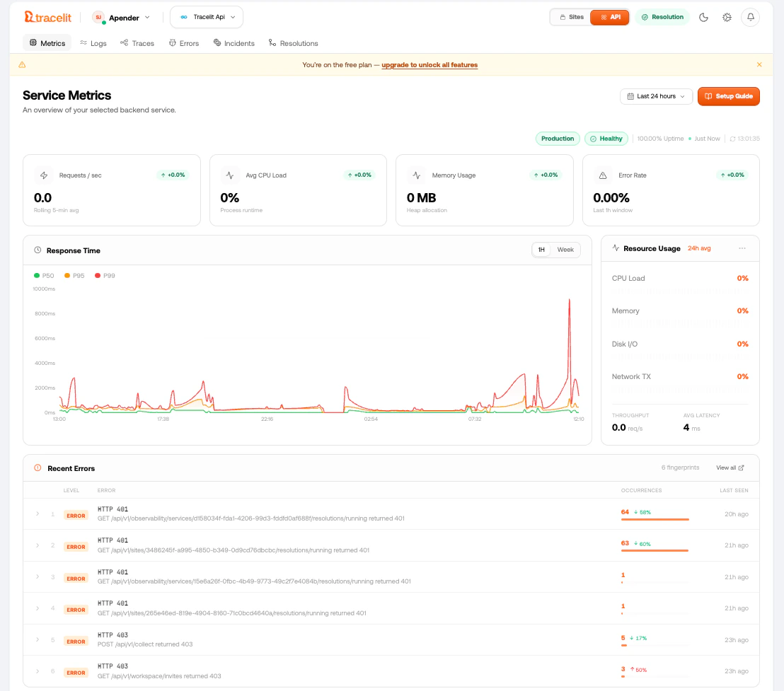This screenshot has height=691, width=784.
Task: Click the 100.00% Uptime text
Action: [660, 139]
